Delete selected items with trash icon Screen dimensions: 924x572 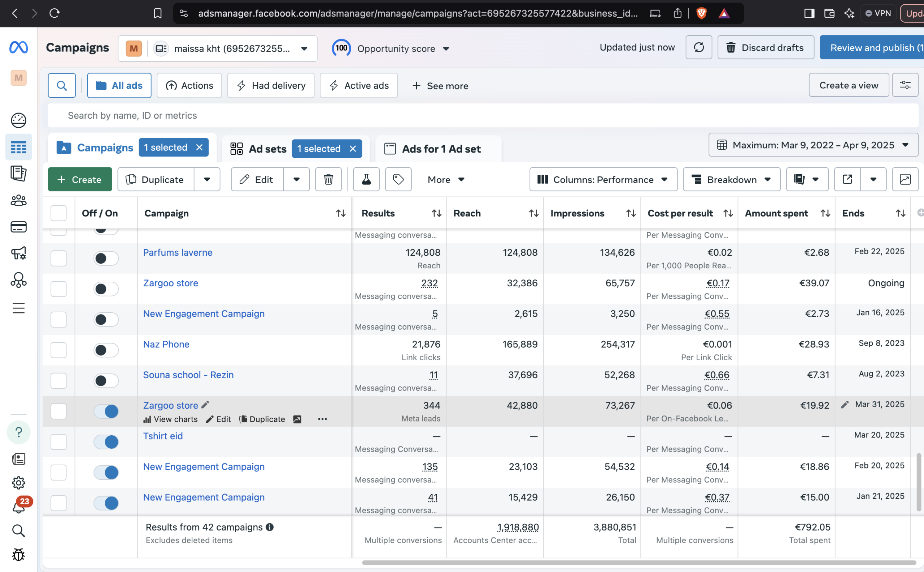[x=328, y=179]
